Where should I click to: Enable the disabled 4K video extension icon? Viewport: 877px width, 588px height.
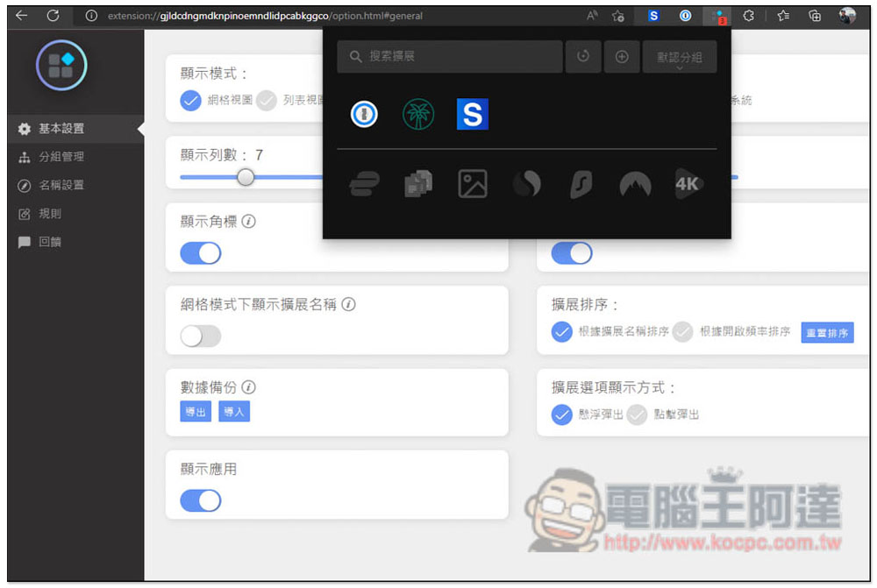point(688,184)
